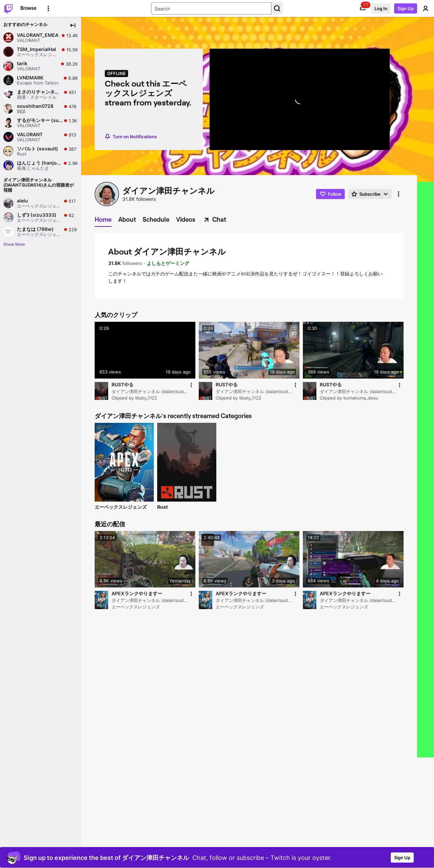Open VALORANT_EMEA channel avatar
Image resolution: width=434 pixels, height=868 pixels.
click(x=8, y=38)
